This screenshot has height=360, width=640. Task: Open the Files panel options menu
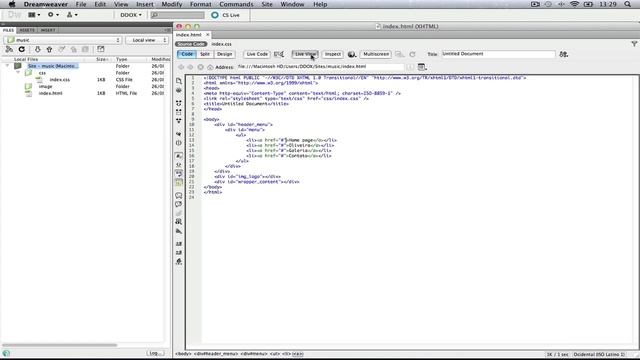pyautogui.click(x=167, y=30)
